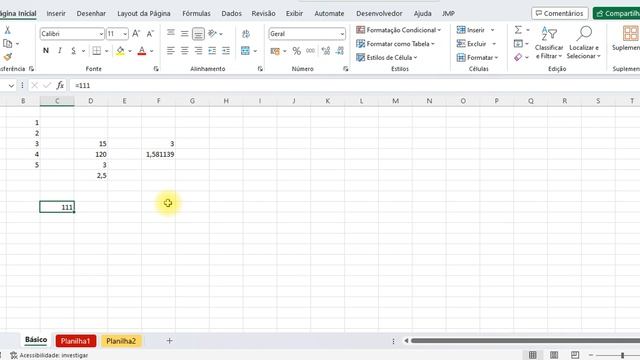Toggle italic formatting (I)
This screenshot has width=640, height=360.
pyautogui.click(x=60, y=51)
